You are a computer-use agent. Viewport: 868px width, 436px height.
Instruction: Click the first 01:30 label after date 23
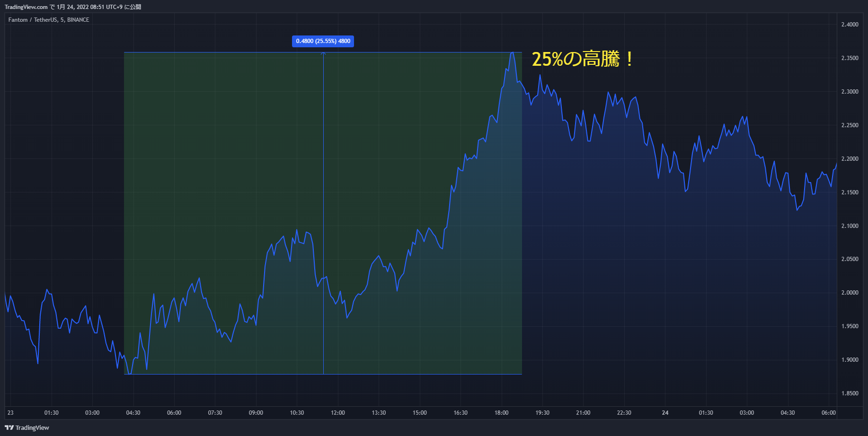pos(52,413)
